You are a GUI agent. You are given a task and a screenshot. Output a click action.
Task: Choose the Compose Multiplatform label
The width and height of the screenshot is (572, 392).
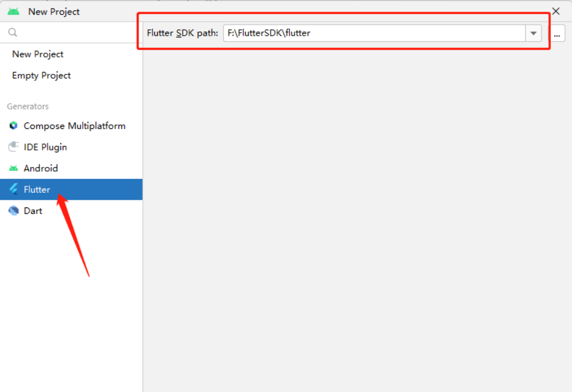click(x=75, y=126)
